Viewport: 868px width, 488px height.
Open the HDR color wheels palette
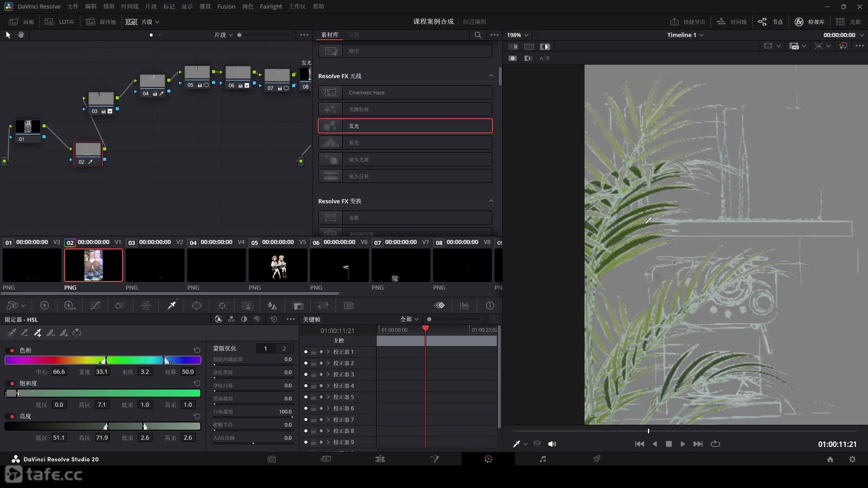(x=70, y=306)
